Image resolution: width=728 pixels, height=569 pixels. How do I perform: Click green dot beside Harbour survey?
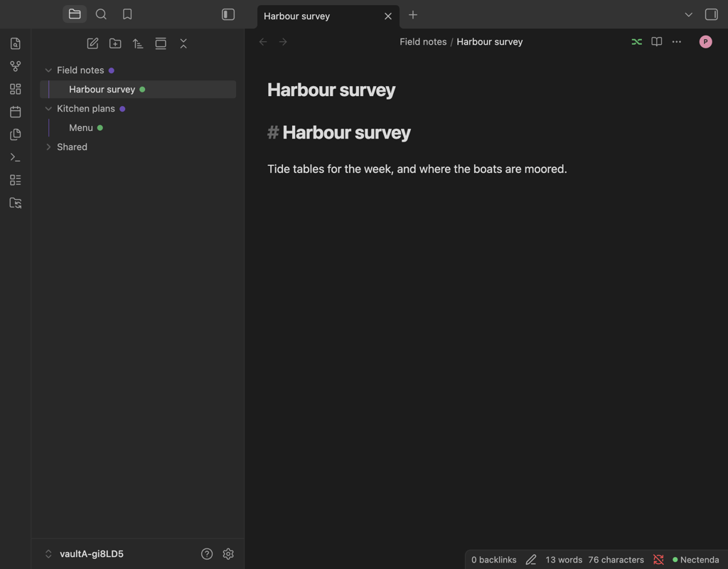142,89
